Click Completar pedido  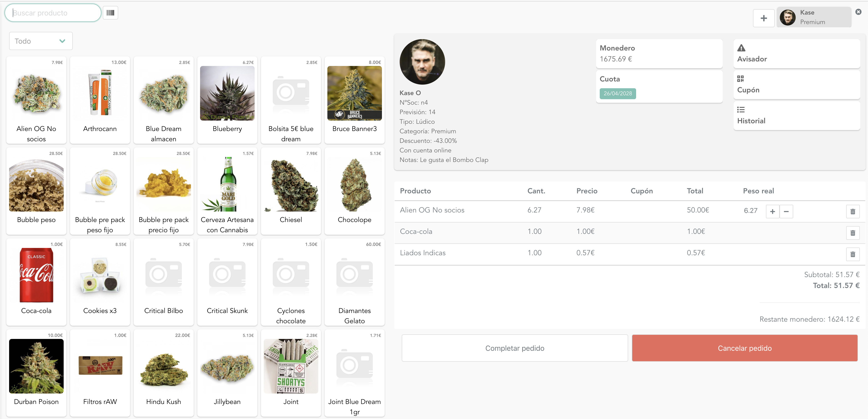[x=514, y=348]
